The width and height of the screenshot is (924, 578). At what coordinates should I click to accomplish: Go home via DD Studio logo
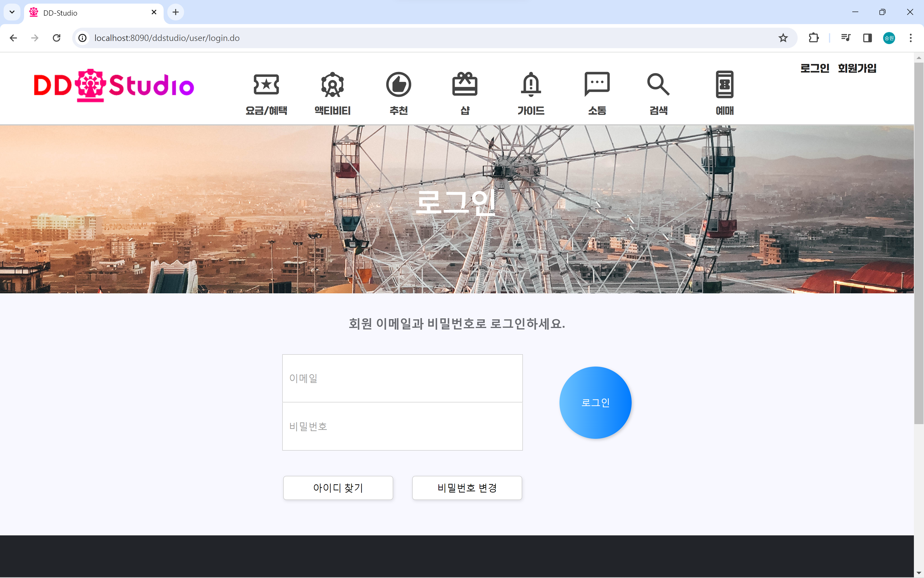[114, 86]
